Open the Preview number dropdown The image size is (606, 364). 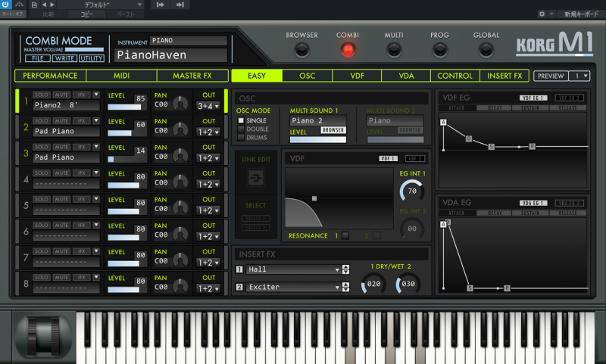click(x=581, y=76)
